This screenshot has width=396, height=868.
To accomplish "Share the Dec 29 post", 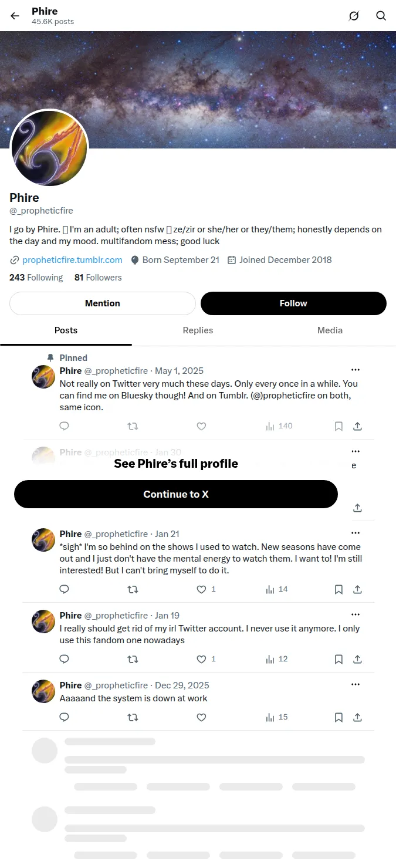I will tap(357, 717).
